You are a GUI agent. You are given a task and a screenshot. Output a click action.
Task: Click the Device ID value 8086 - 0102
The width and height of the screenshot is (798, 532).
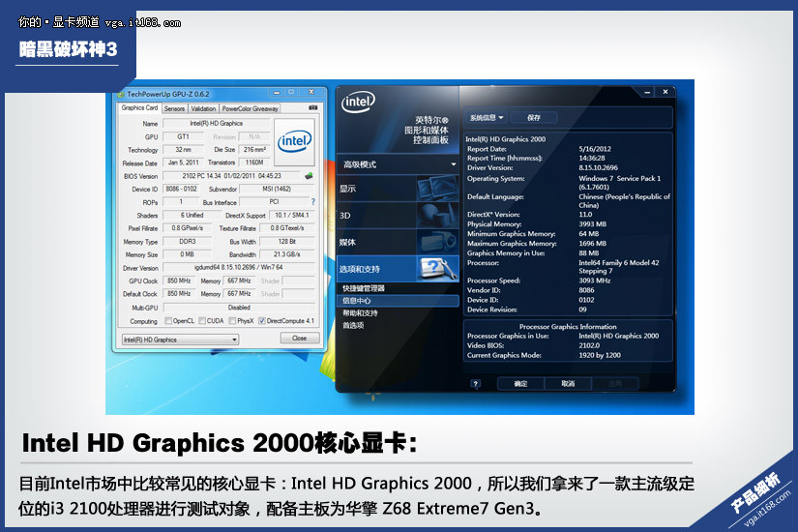[x=181, y=189]
